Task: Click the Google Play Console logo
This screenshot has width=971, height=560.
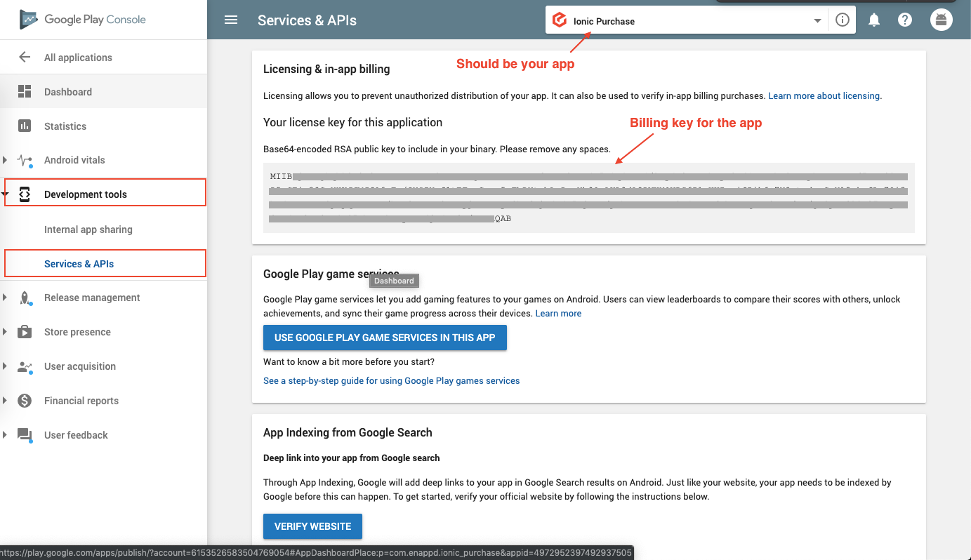Action: click(x=83, y=20)
